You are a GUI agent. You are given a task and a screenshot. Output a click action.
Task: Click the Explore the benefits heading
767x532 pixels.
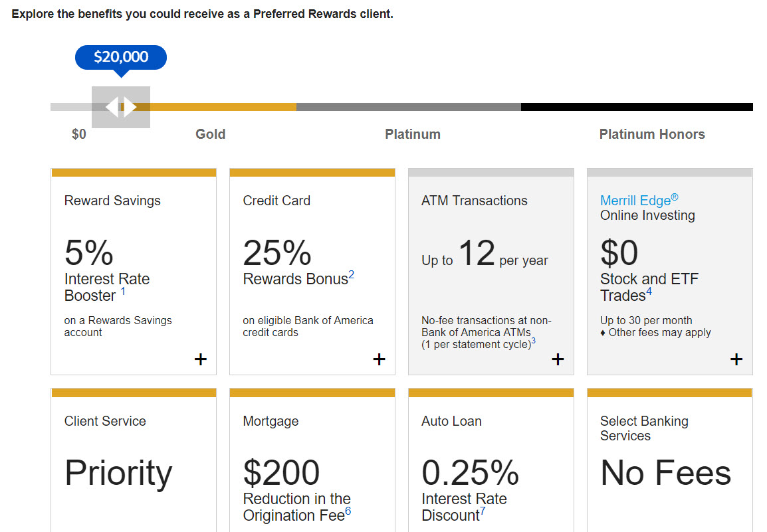point(203,14)
